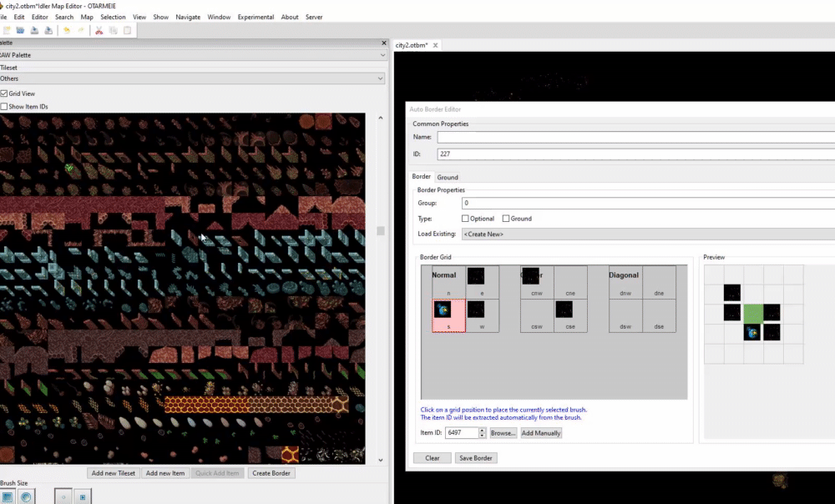835x504 pixels.
Task: Select the circular brush shape button
Action: (x=26, y=496)
